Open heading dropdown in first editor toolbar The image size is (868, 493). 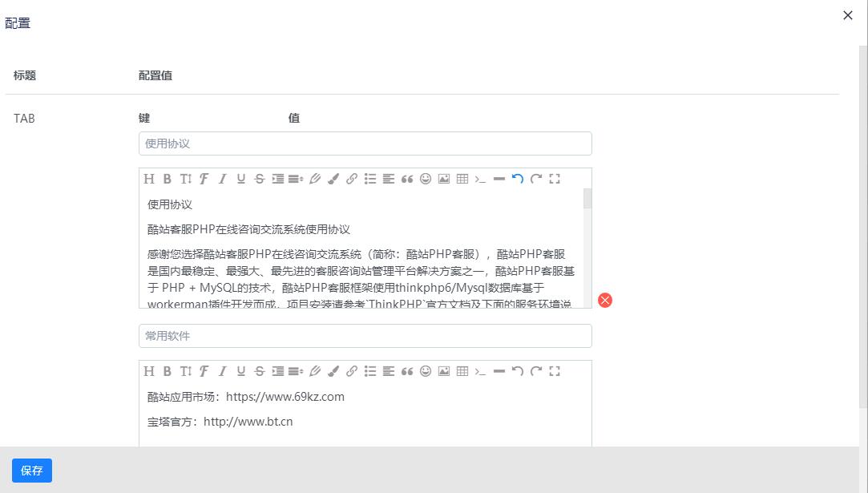(149, 179)
